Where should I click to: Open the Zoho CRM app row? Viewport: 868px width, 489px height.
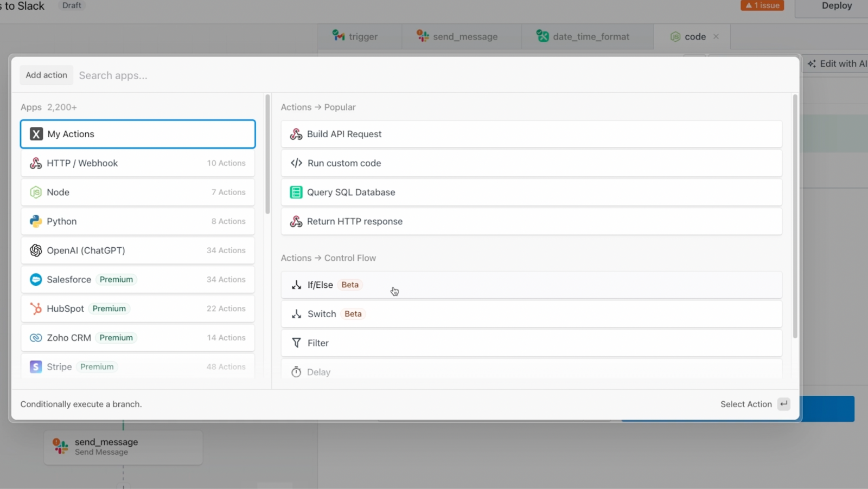pos(138,338)
